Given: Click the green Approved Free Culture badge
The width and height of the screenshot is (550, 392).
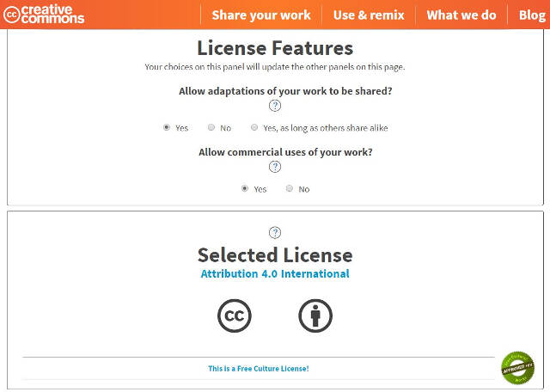Looking at the screenshot, I should [x=517, y=368].
